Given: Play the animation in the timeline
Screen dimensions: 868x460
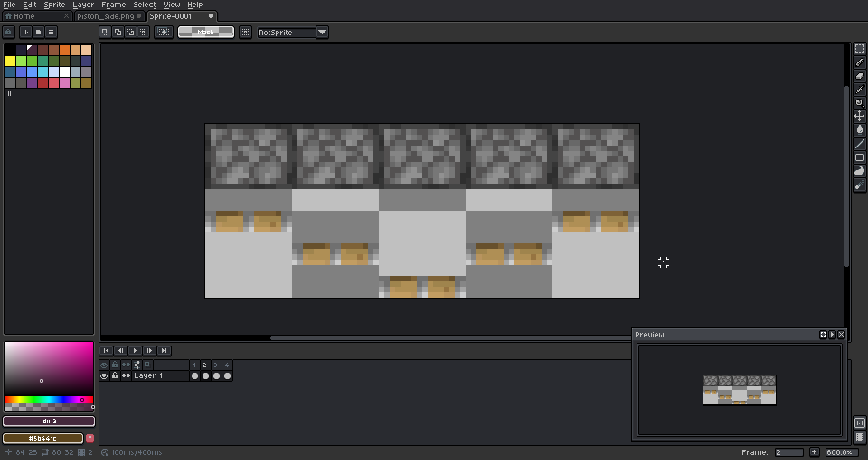Looking at the screenshot, I should [135, 351].
